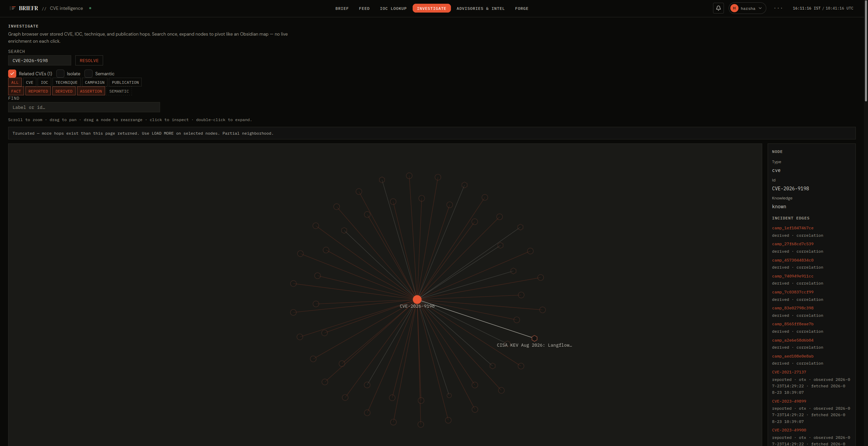Enable the Isolate checkbox
This screenshot has width=868, height=446.
coord(60,74)
